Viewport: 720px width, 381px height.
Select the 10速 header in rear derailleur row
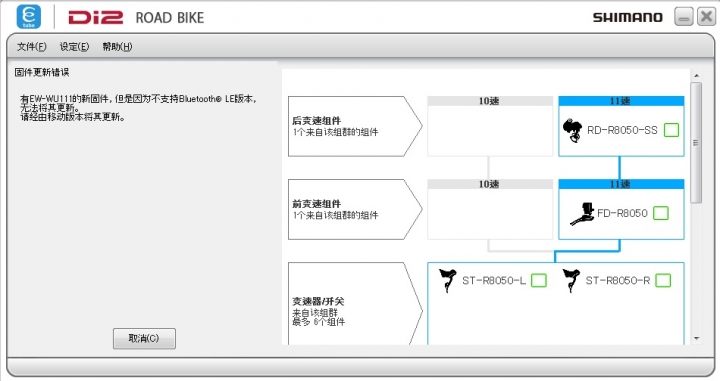click(x=490, y=101)
